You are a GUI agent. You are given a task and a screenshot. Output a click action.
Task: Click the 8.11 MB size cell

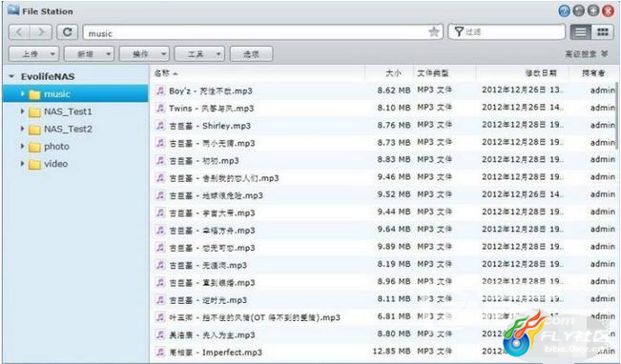coord(394,299)
